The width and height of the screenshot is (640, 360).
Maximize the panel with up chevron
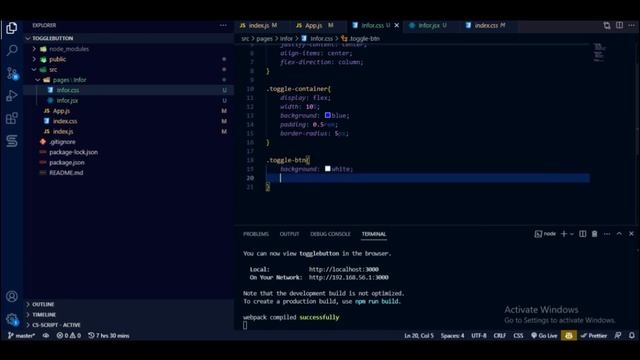[619, 234]
